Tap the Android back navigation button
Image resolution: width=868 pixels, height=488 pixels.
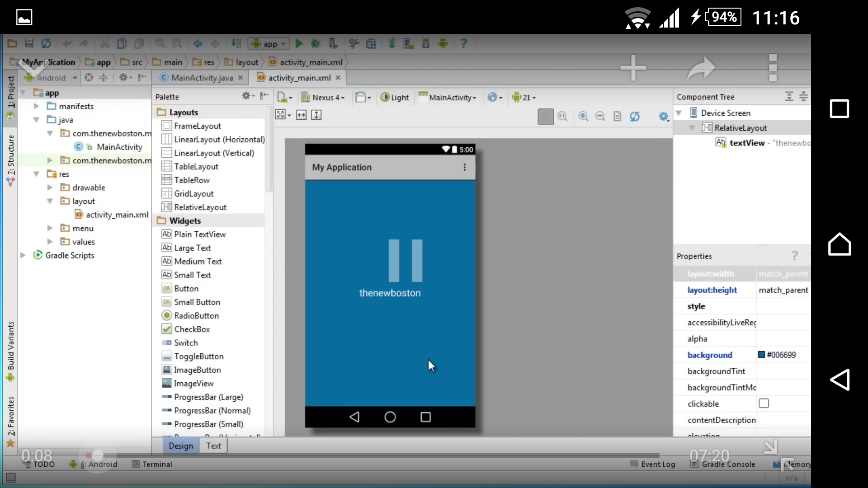click(x=840, y=380)
